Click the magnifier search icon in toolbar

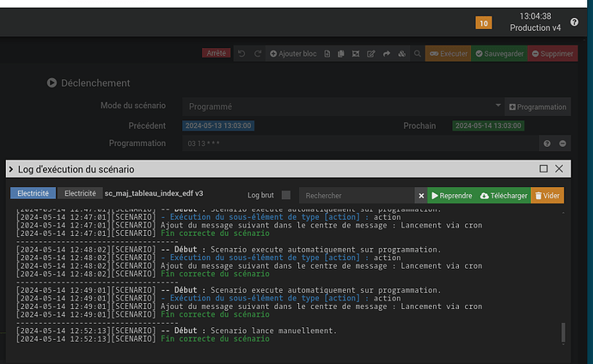[x=418, y=53]
